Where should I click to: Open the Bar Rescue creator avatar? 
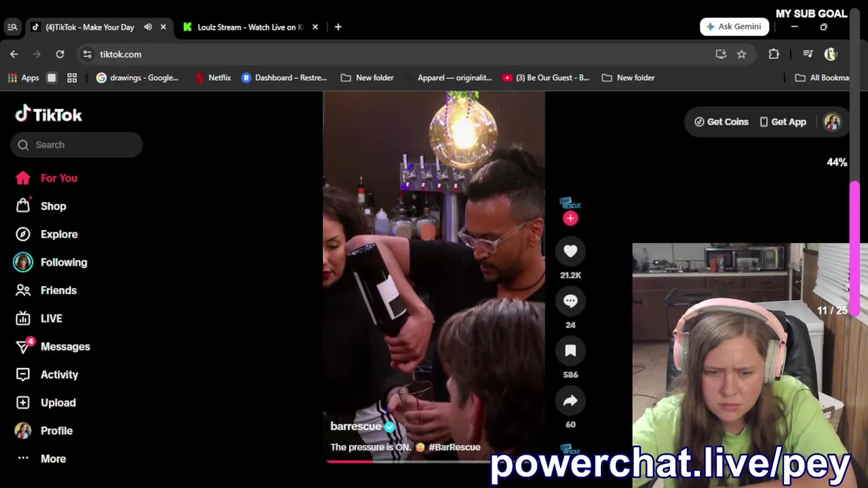point(570,203)
